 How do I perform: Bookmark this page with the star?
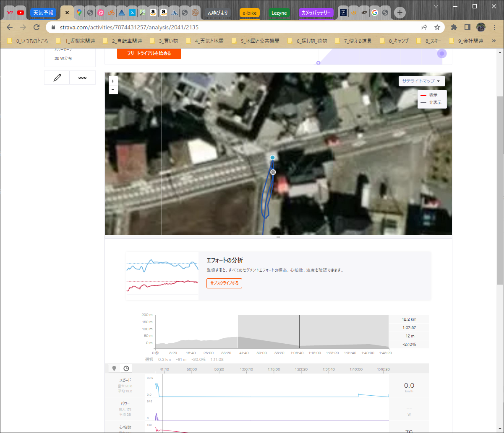pyautogui.click(x=437, y=27)
